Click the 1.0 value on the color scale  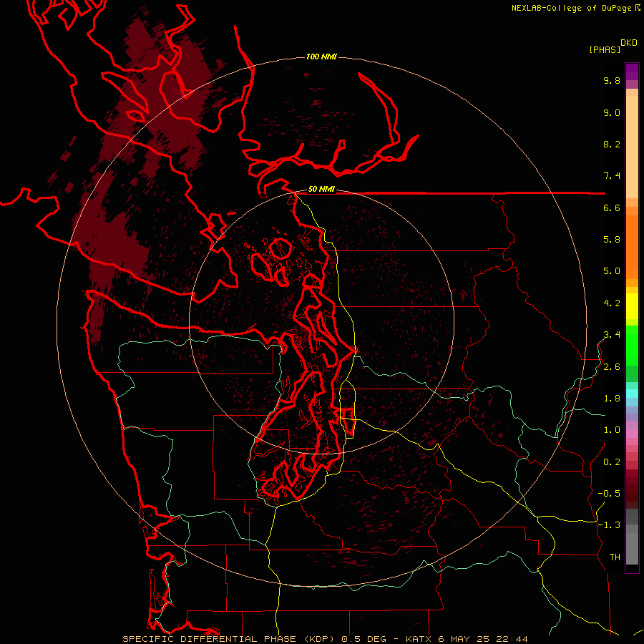pos(612,430)
